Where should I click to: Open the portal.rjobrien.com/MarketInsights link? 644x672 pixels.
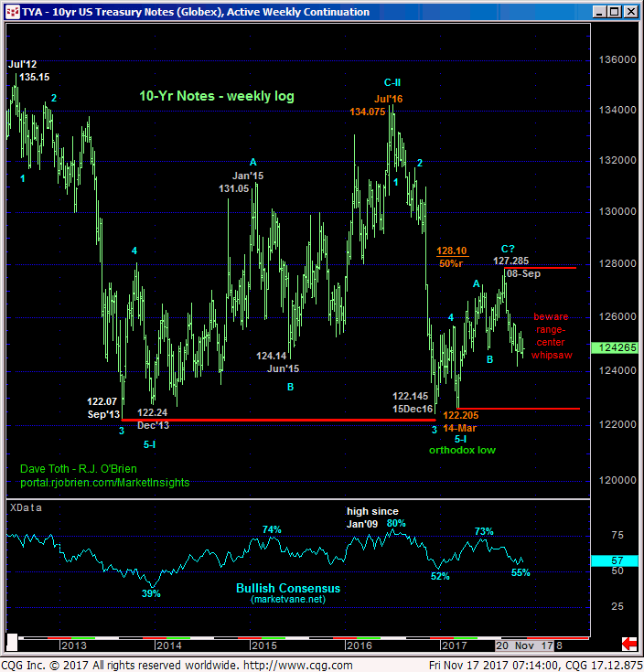click(x=104, y=482)
